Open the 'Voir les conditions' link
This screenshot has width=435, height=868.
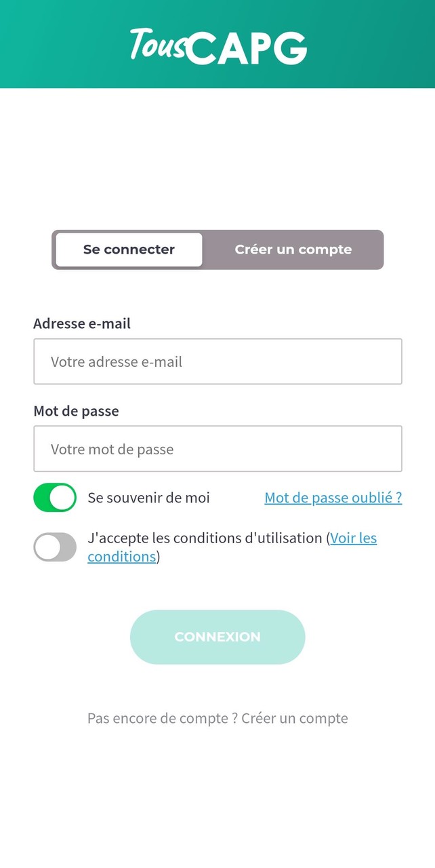pos(352,537)
